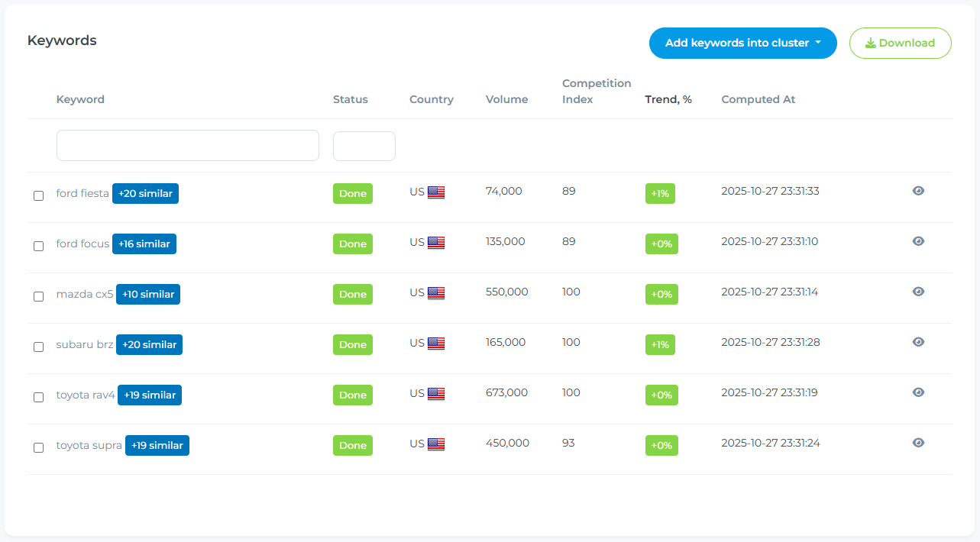Image resolution: width=980 pixels, height=542 pixels.
Task: Click the Status filter input box
Action: click(x=364, y=146)
